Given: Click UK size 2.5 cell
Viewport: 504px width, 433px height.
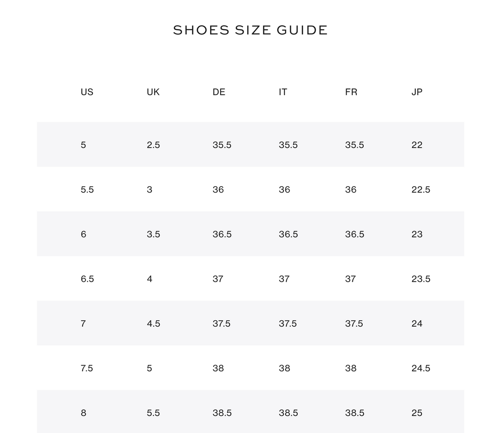Looking at the screenshot, I should pos(154,145).
